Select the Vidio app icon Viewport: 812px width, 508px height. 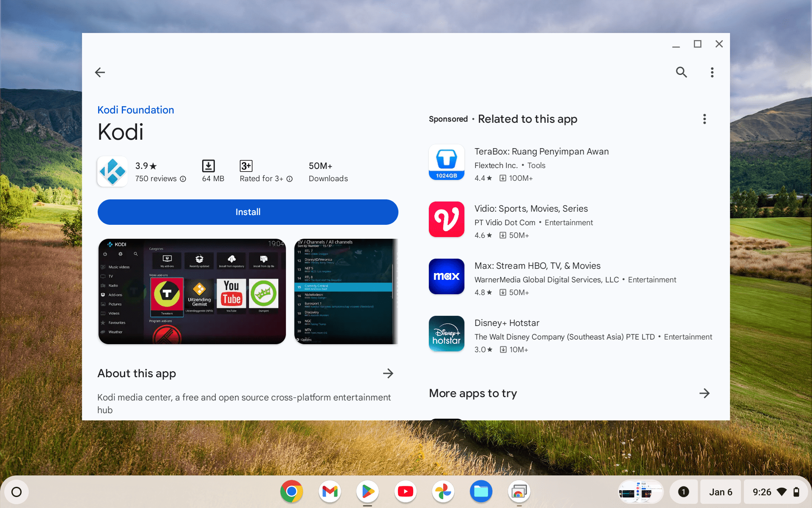pyautogui.click(x=446, y=219)
